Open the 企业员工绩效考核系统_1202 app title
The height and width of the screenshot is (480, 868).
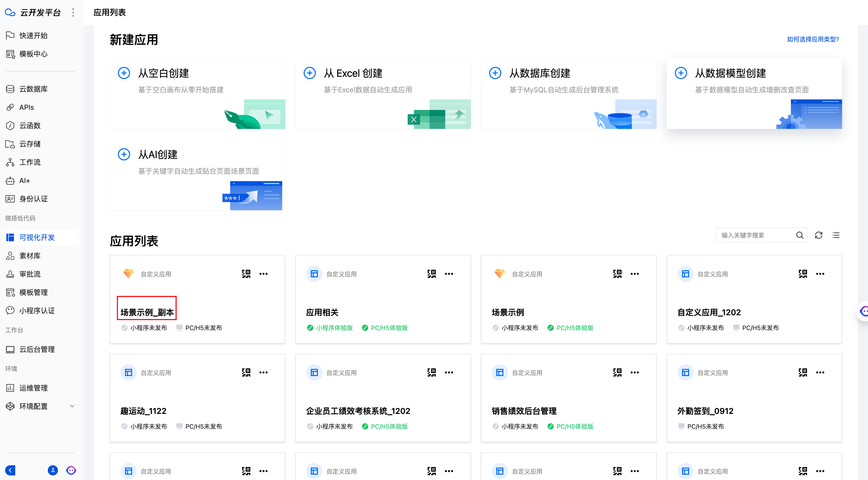coord(358,411)
